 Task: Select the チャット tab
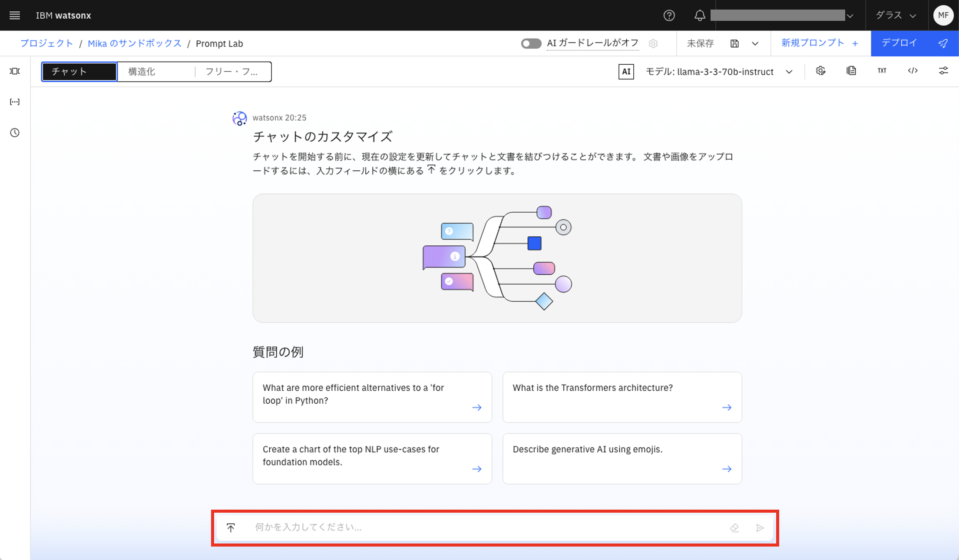pyautogui.click(x=79, y=72)
